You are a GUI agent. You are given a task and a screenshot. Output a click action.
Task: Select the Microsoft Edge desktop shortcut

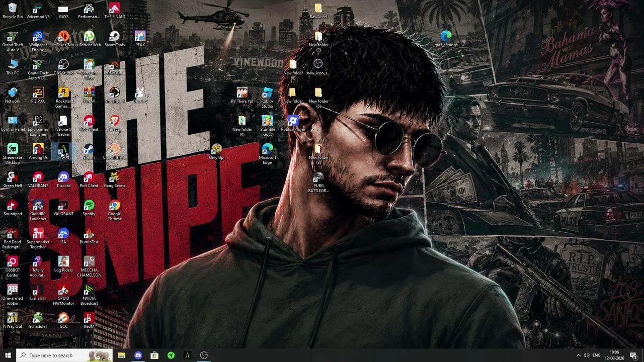click(x=268, y=154)
